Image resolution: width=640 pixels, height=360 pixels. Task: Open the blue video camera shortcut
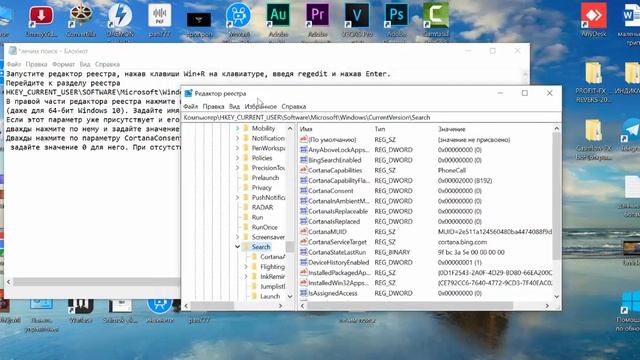pos(238,16)
